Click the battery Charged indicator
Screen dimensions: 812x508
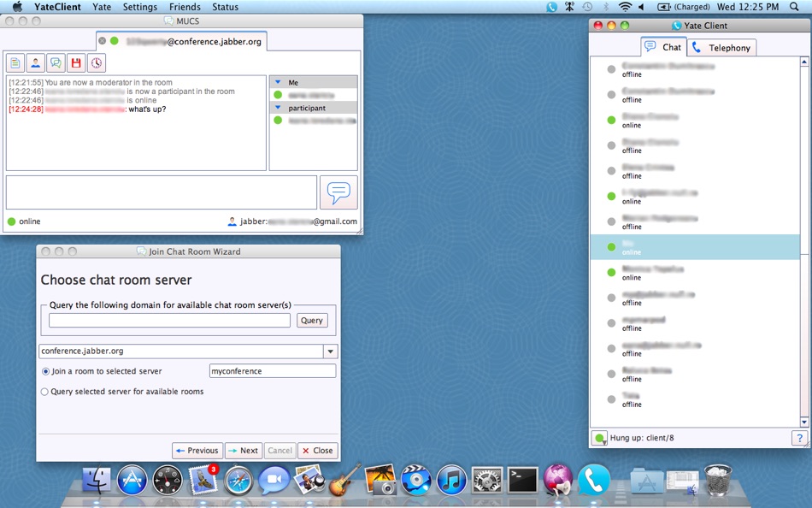pos(683,7)
